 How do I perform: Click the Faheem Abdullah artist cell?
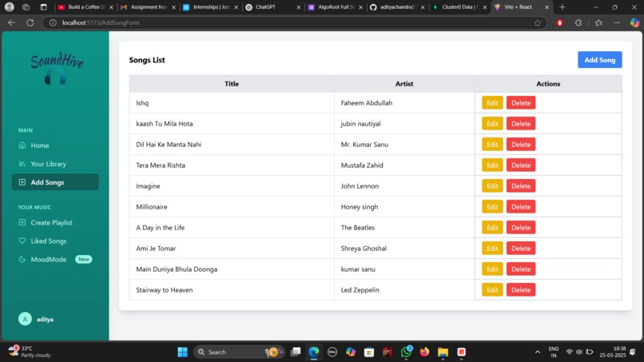click(x=404, y=103)
